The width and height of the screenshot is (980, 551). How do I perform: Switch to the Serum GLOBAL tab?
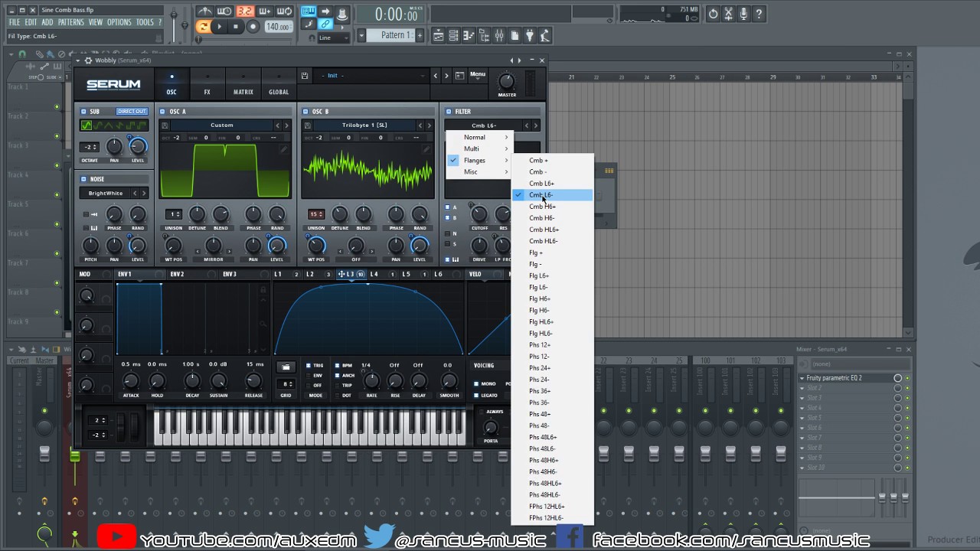[x=279, y=84]
